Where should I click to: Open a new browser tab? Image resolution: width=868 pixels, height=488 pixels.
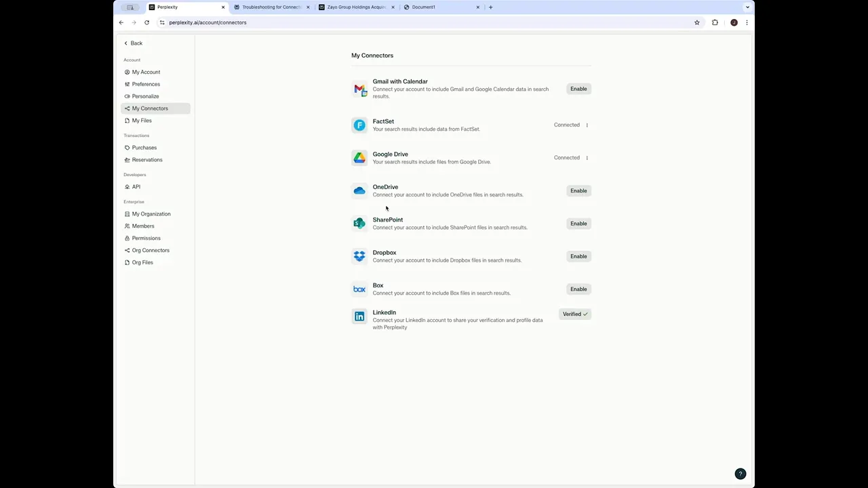pyautogui.click(x=490, y=7)
